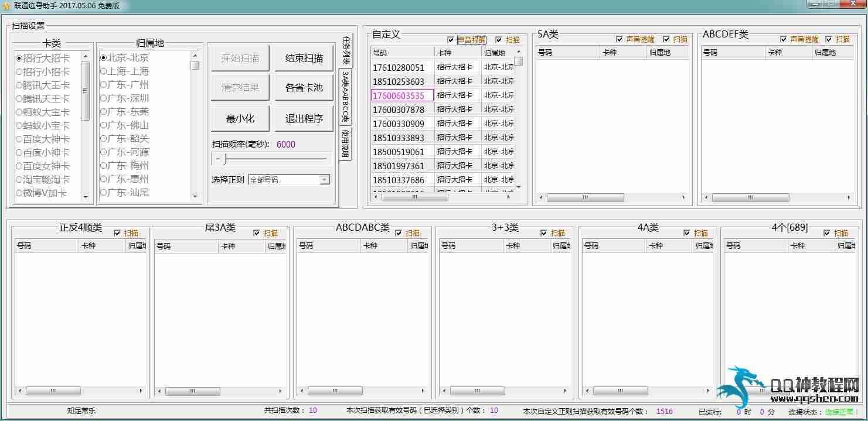Screen dimensions: 868x421
Task: Select the 广东-汕尾 location
Action: pos(124,193)
